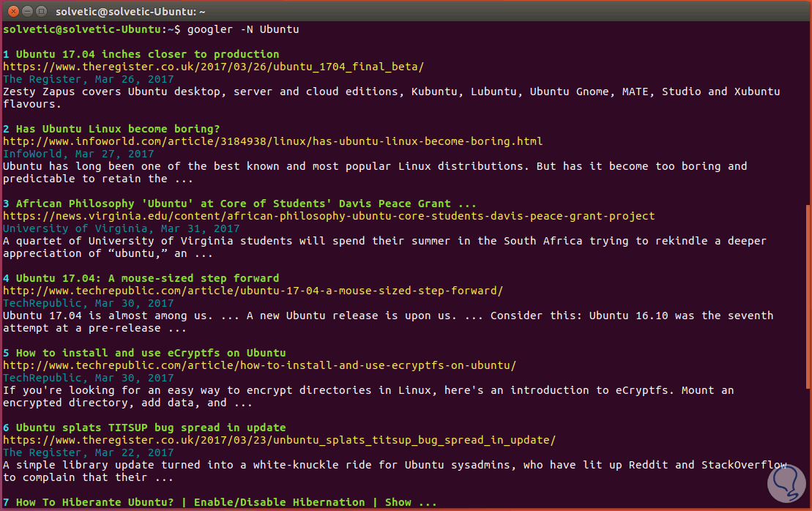Click title 'Ubuntu splats TITSUP bug spread in update'

151,427
